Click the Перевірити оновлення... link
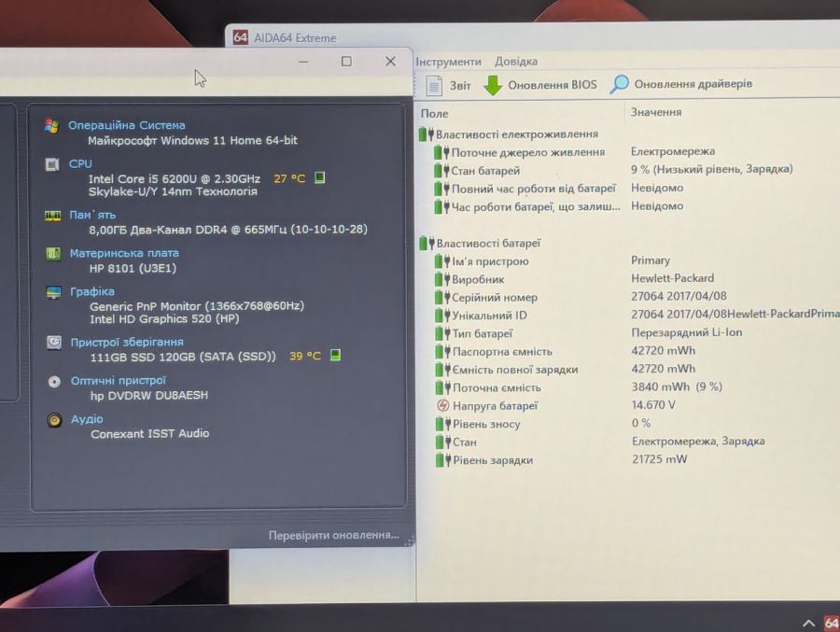Image resolution: width=840 pixels, height=632 pixels. (x=334, y=536)
